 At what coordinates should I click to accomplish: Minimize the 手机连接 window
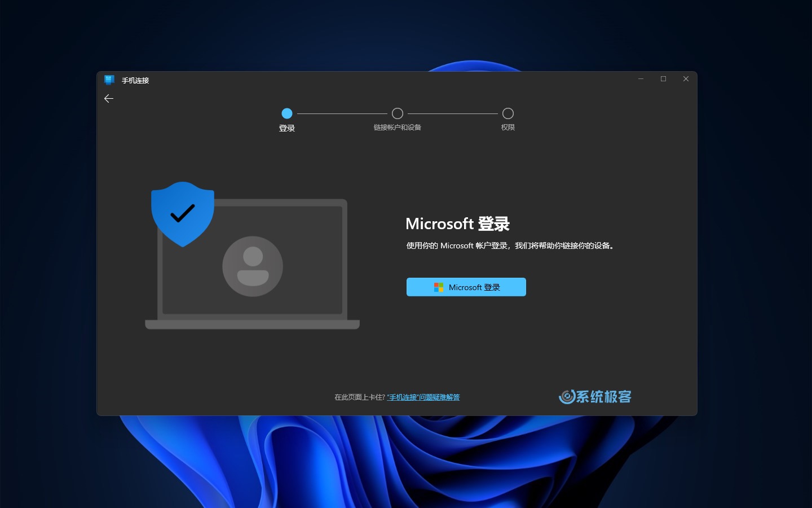tap(641, 79)
